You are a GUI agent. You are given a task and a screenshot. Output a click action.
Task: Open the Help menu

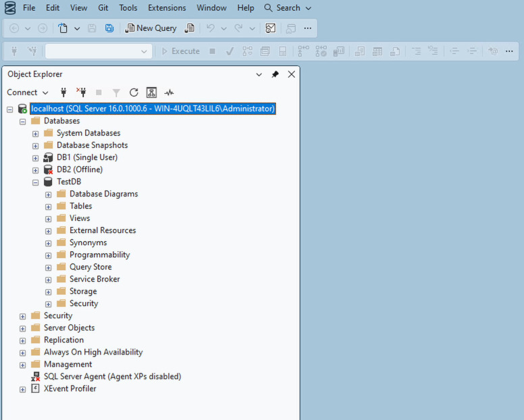tap(246, 7)
